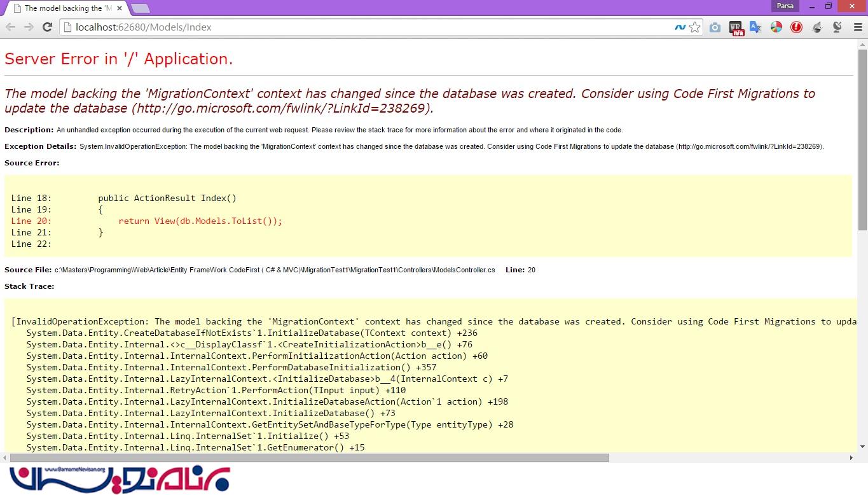Click the WR n/a rank extension icon

tap(736, 27)
